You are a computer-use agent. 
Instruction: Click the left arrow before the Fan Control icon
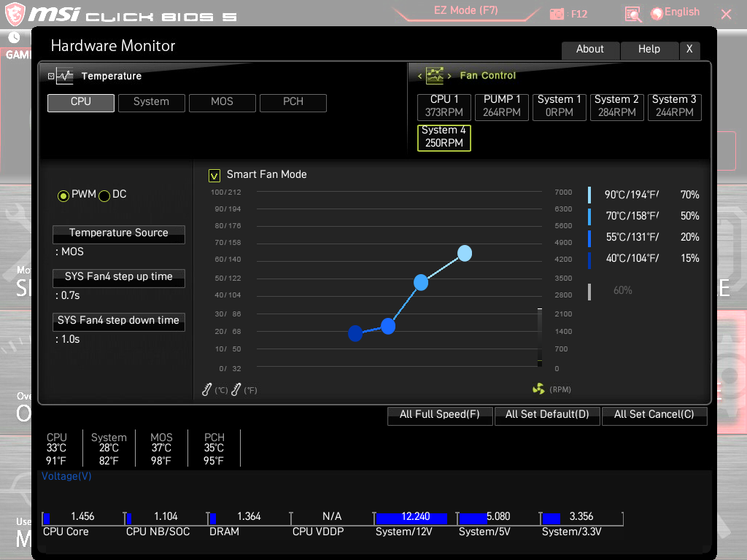[419, 76]
